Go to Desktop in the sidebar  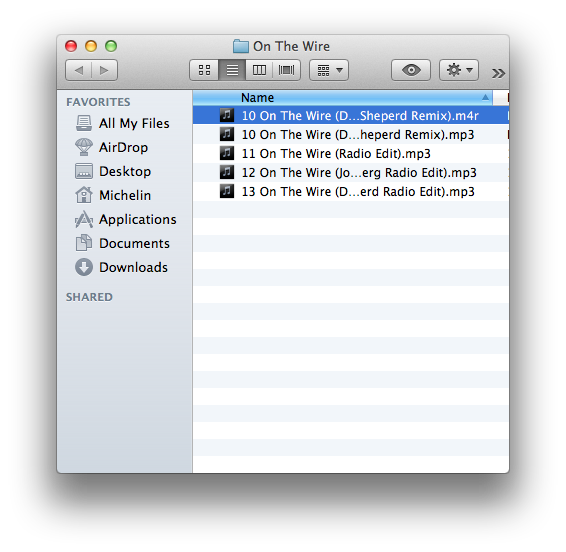[x=125, y=171]
